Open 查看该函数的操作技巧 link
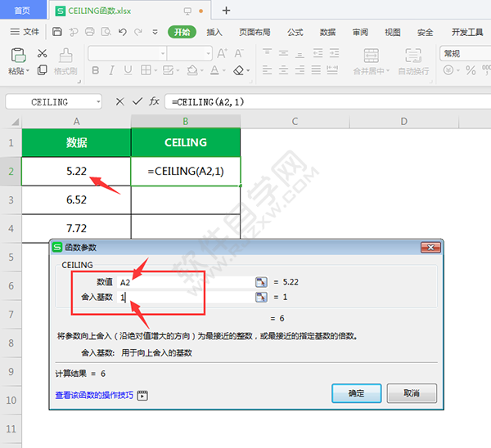This screenshot has height=448, width=491. pyautogui.click(x=94, y=395)
